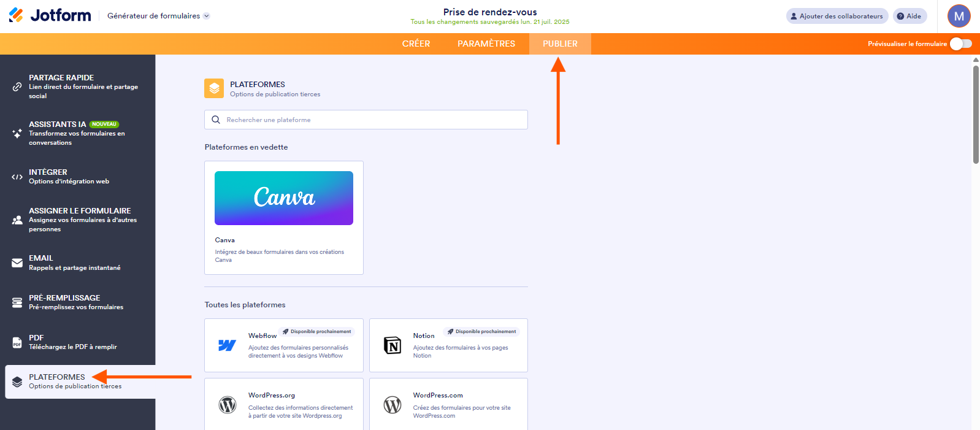
Task: Open Intégrer sidebar item
Action: [78, 177]
